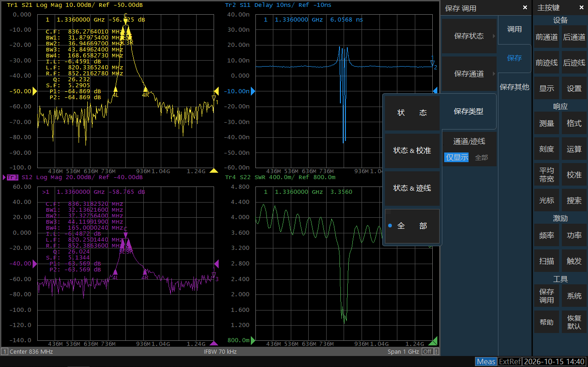Open the 刻度 scale menu
The width and height of the screenshot is (588, 367).
point(547,149)
